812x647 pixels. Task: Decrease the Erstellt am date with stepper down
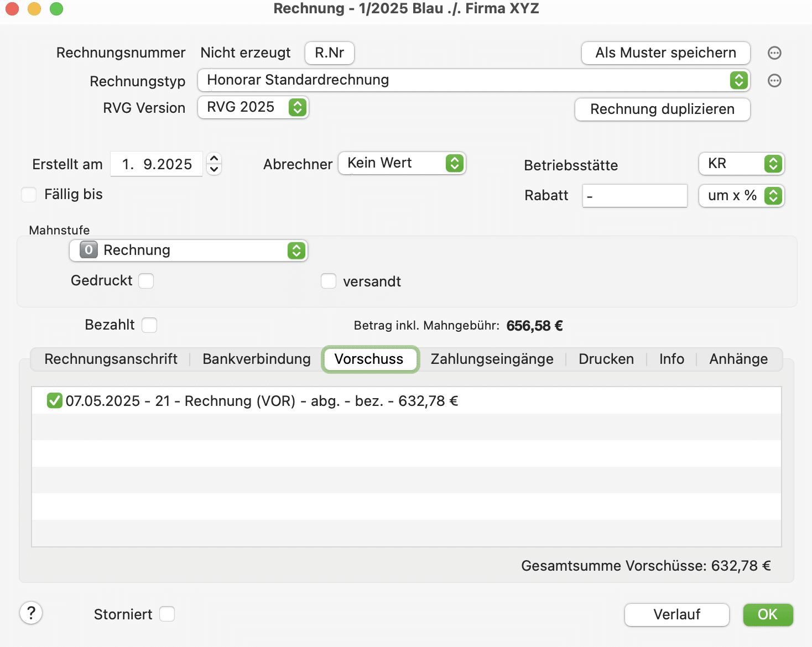[x=214, y=169]
